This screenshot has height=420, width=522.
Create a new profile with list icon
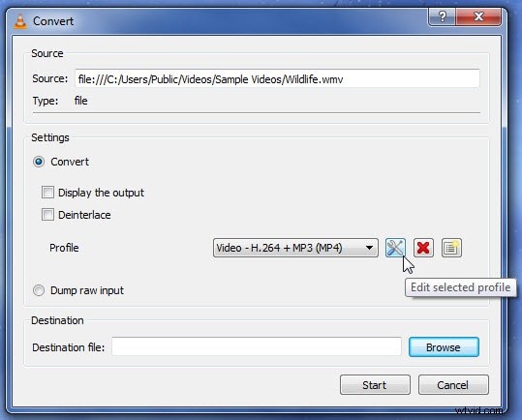[451, 248]
